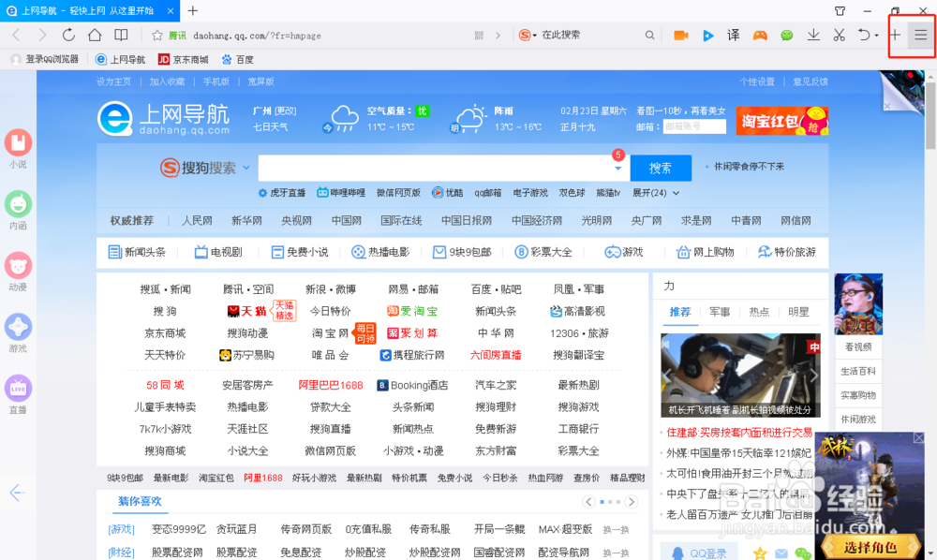Screen dimensions: 937x560
Task: Reload the page with the refresh icon
Action: click(x=68, y=36)
